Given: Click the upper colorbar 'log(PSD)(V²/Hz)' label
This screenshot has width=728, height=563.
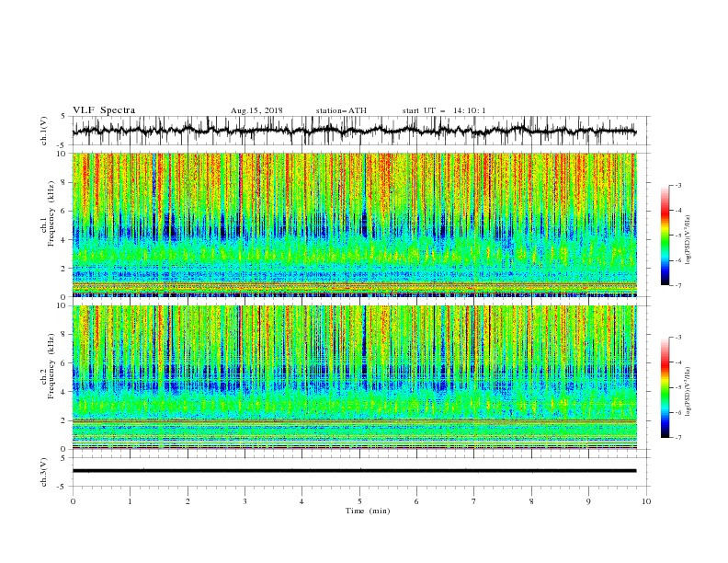Looking at the screenshot, I should [688, 240].
